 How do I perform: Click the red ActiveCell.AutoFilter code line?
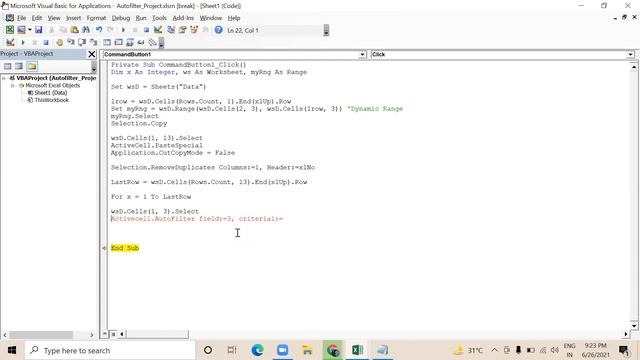(197, 219)
